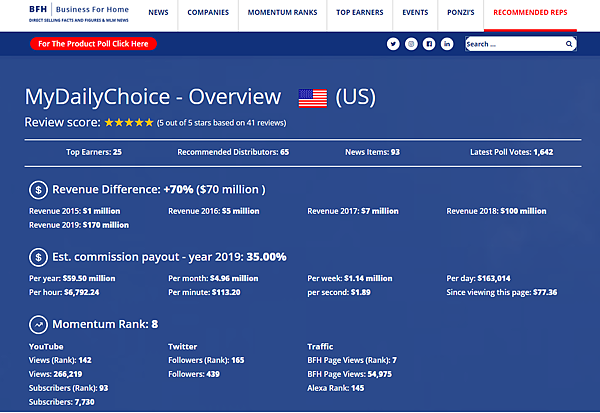Open the Top Earners: 25 link
The image size is (600, 413).
coord(94,152)
